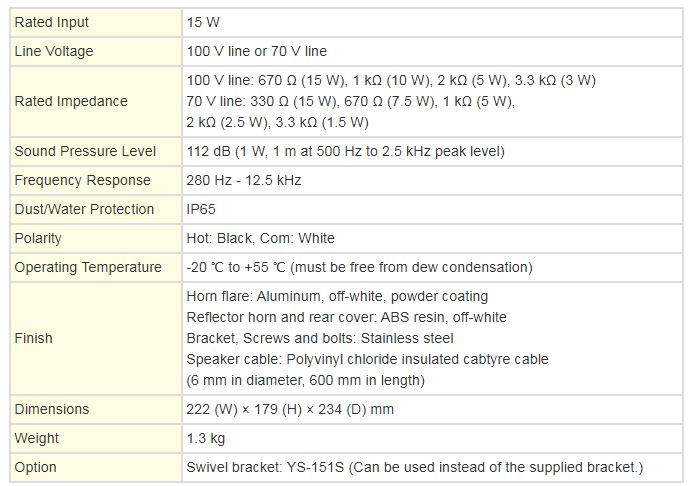The width and height of the screenshot is (694, 486).
Task: Click the 'Bracket, Screws and bolts: Stainless steel' line
Action: coord(320,338)
